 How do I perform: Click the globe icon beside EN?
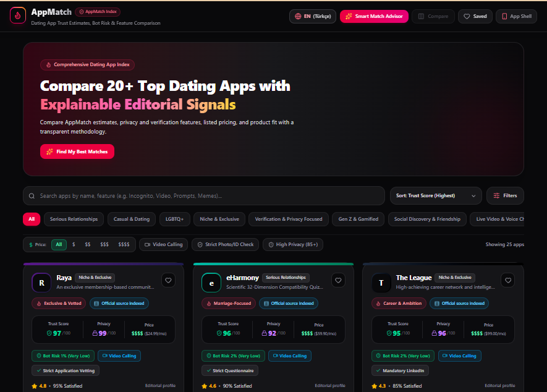point(298,16)
